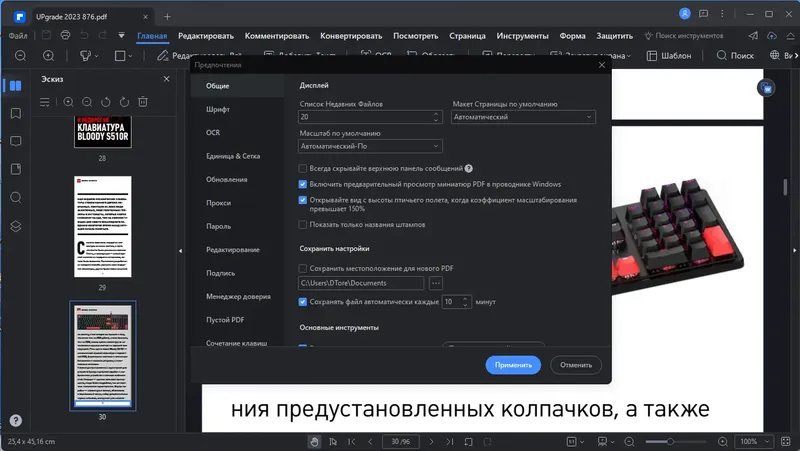
Task: Switch to Защитить tab
Action: (x=614, y=36)
